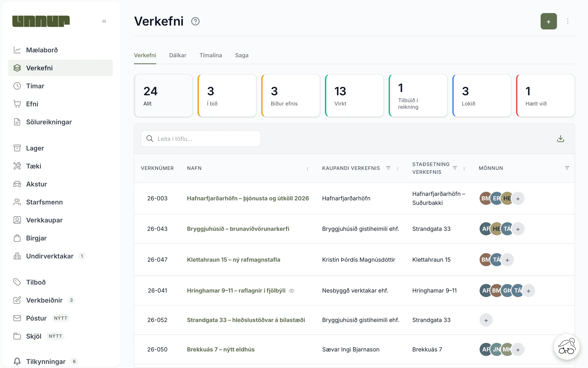Open Starfsmenn in the sidebar
588x368 pixels.
(60, 202)
